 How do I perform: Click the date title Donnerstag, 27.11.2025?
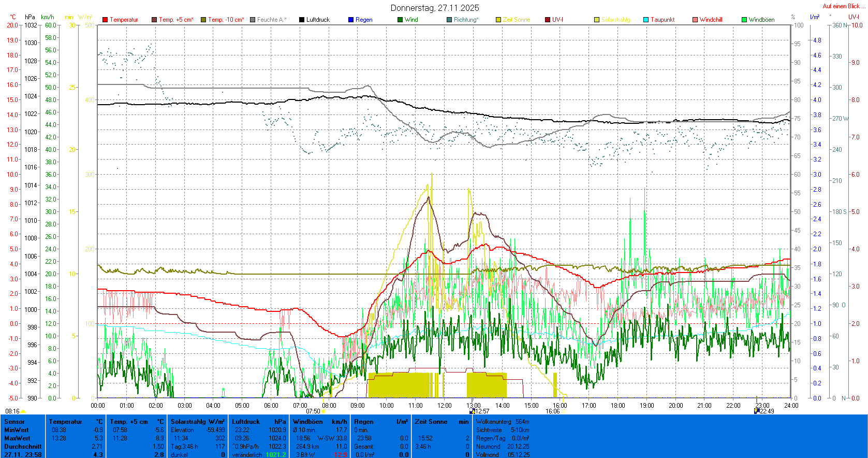435,8
